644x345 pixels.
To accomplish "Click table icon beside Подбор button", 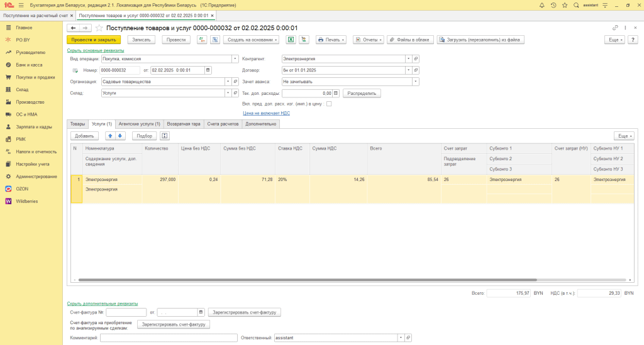I will pyautogui.click(x=165, y=136).
